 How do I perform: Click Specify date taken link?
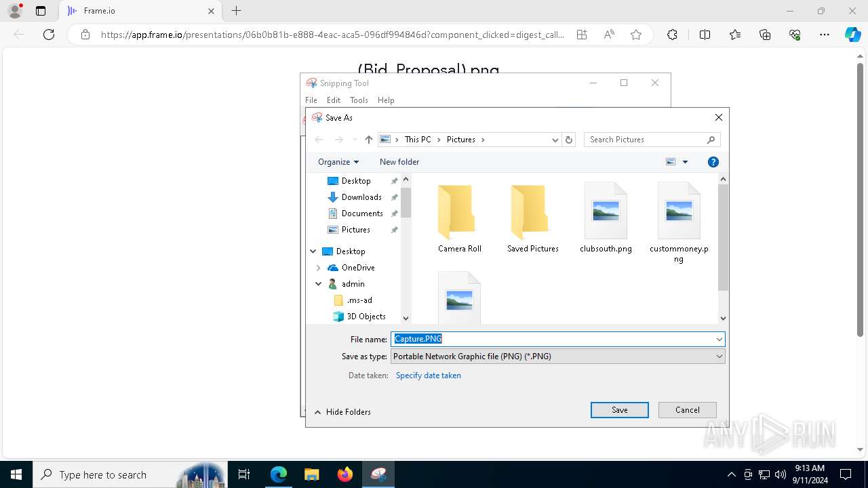(x=428, y=375)
